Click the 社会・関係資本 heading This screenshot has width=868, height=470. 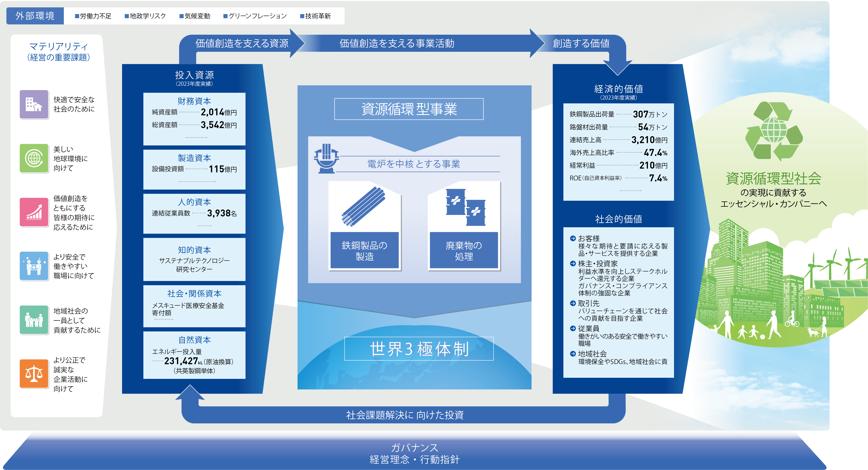tap(194, 294)
